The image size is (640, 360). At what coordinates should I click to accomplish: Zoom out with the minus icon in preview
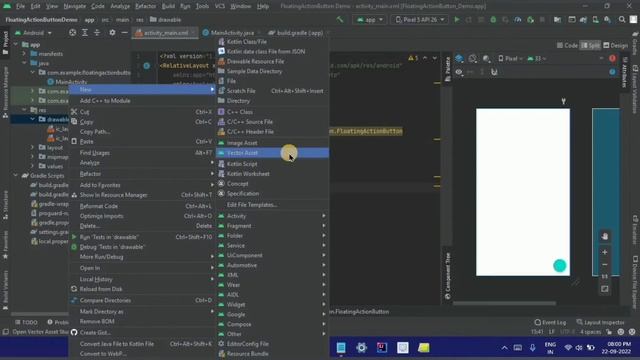pos(605,264)
